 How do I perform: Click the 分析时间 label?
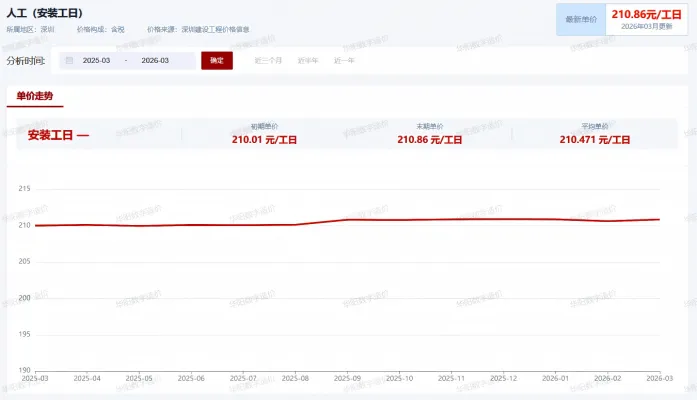(x=26, y=60)
